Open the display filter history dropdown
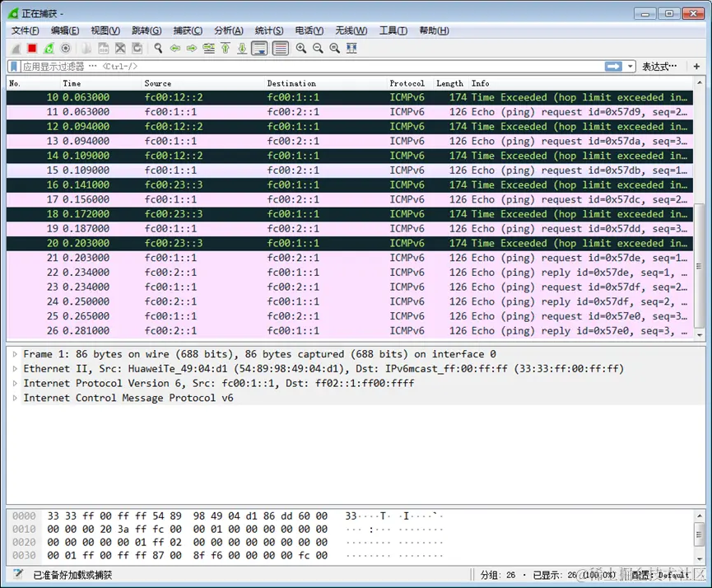712x588 pixels. [x=631, y=67]
